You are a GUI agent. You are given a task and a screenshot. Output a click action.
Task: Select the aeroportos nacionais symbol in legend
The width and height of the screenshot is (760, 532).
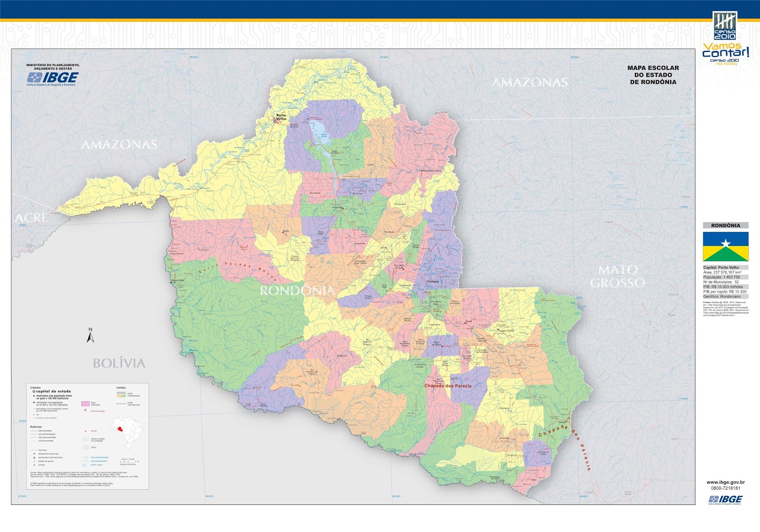tap(35, 454)
